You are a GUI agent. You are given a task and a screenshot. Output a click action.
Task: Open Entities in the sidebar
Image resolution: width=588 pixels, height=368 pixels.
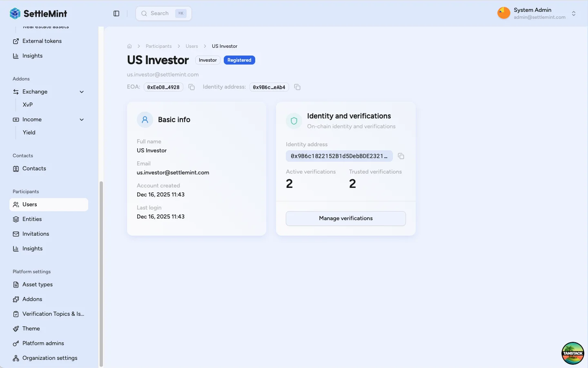(32, 219)
